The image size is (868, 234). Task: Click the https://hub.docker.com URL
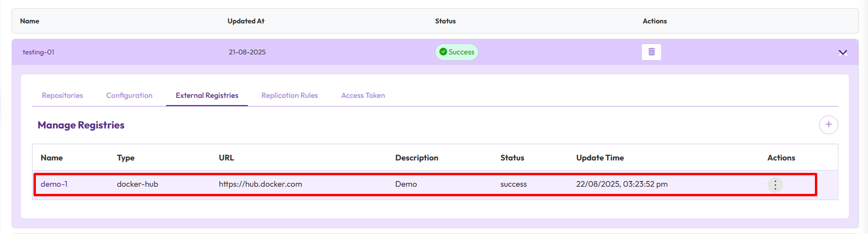260,184
